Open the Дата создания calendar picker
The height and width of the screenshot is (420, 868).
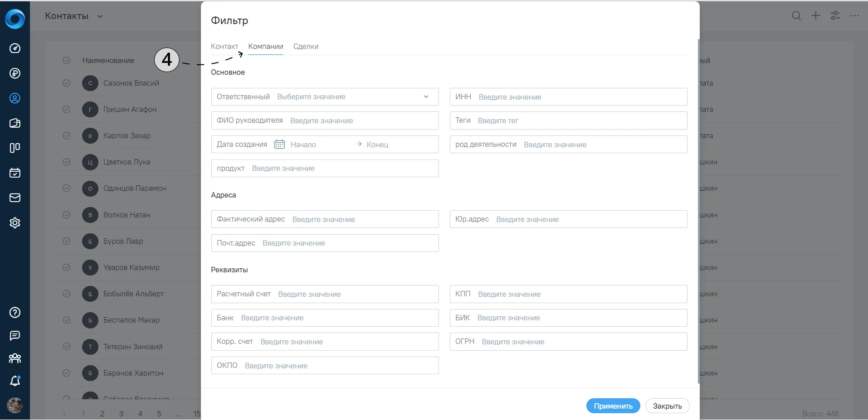point(279,144)
